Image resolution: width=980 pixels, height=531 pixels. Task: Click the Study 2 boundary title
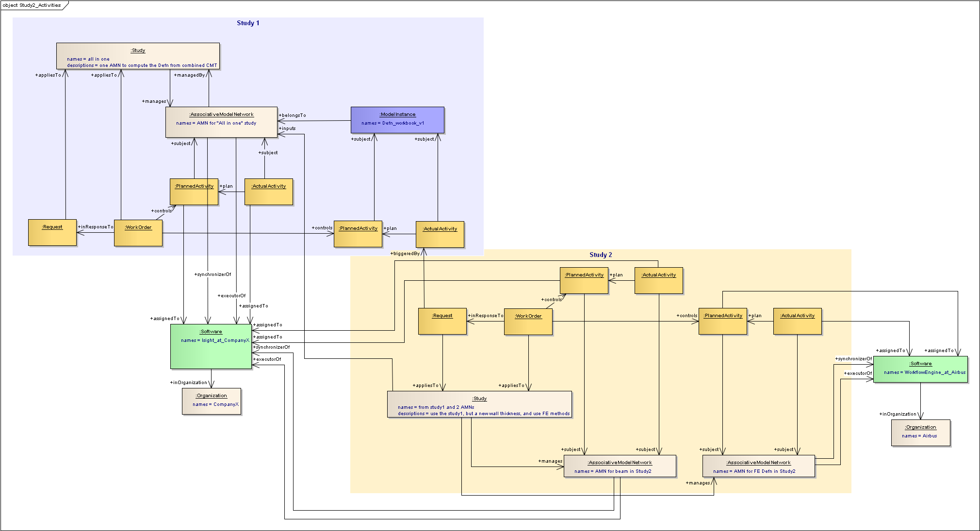pyautogui.click(x=600, y=255)
